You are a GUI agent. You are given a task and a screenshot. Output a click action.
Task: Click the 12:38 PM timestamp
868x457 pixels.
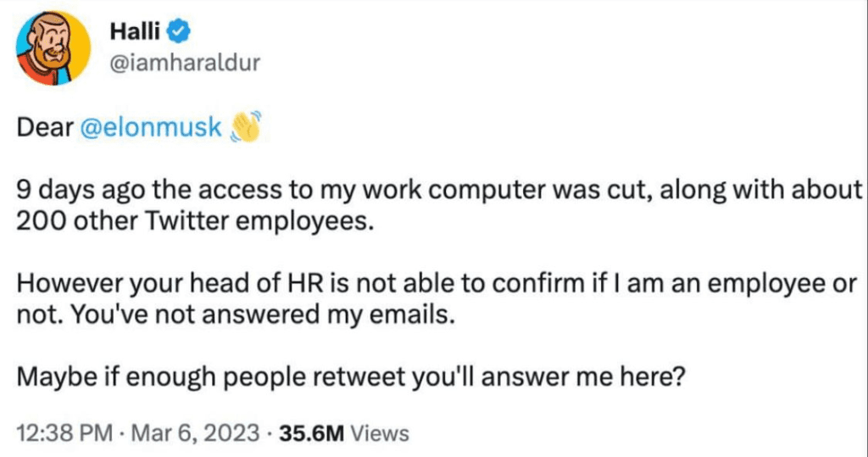tap(64, 434)
